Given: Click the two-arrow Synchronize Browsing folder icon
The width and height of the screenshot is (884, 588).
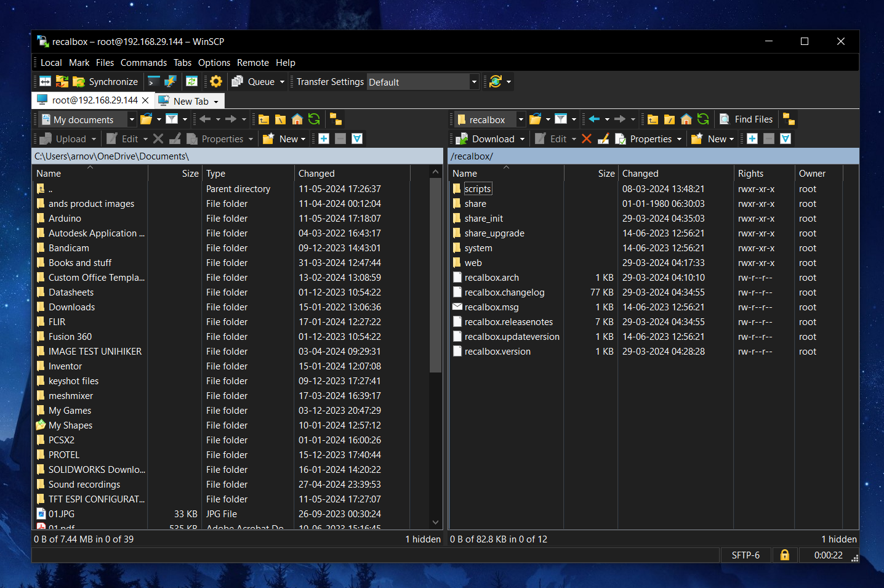Looking at the screenshot, I should 62,81.
